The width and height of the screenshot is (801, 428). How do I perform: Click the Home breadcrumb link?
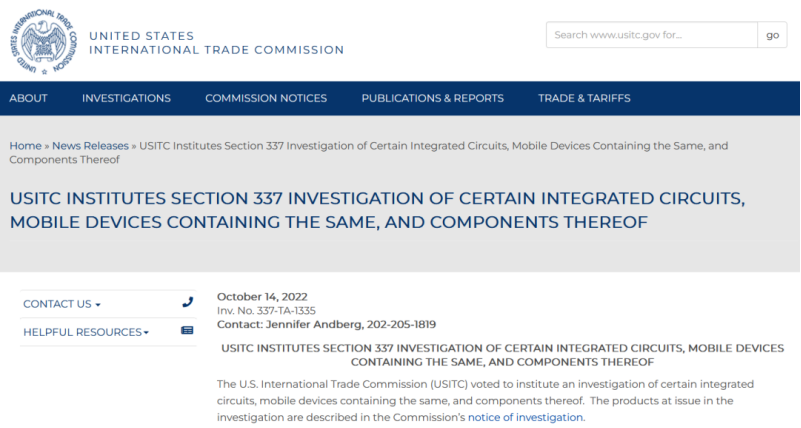pos(25,146)
